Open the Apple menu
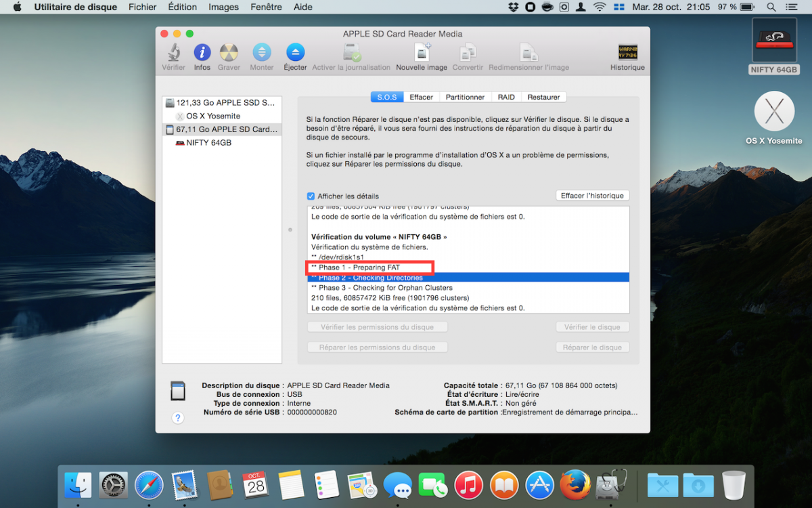 (x=17, y=7)
